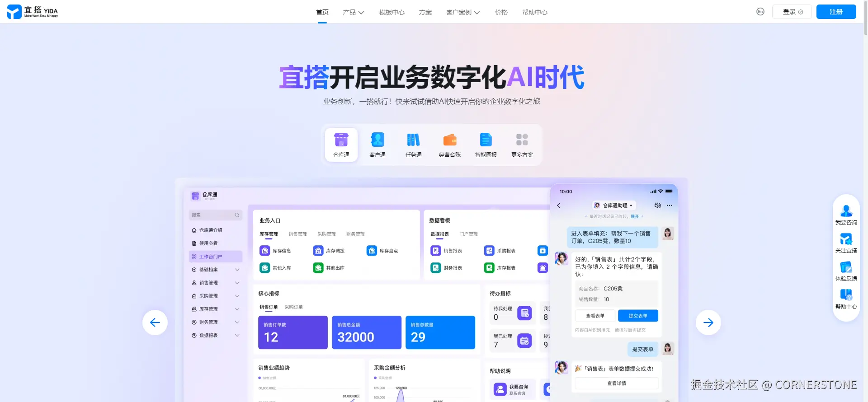Image resolution: width=868 pixels, height=402 pixels.
Task: Open 模板中心 in the top navigation
Action: click(x=392, y=12)
